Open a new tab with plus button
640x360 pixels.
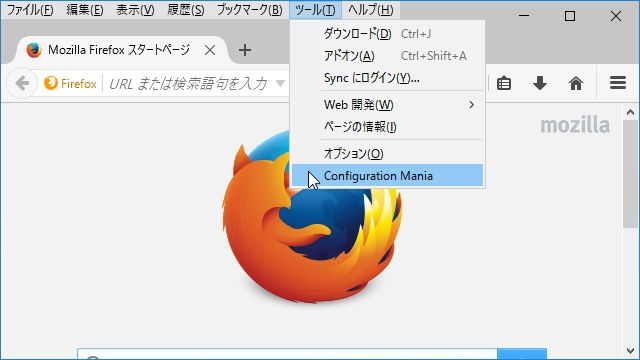pos(244,50)
